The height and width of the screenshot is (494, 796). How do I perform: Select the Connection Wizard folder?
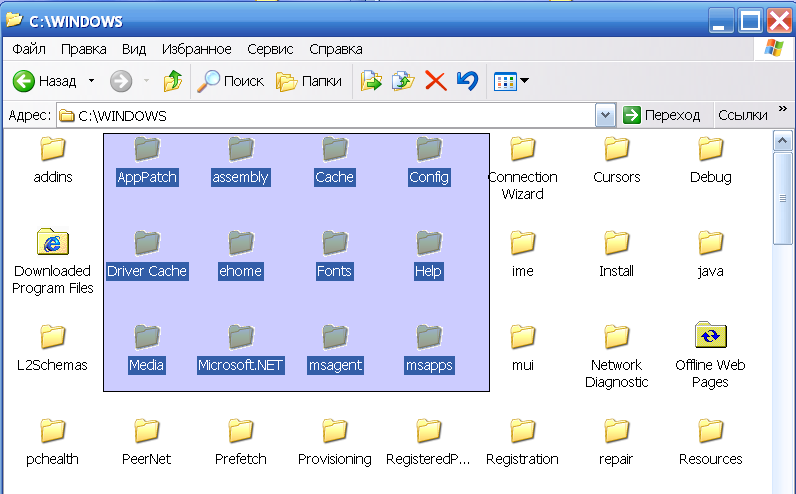522,169
